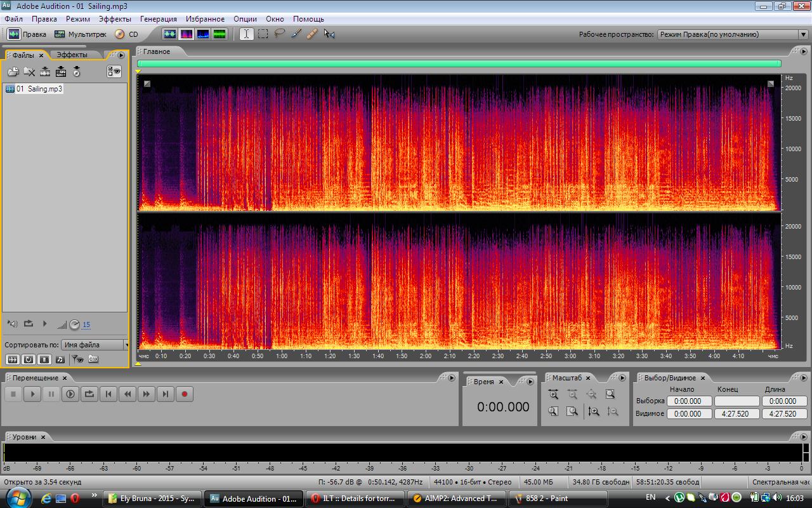
Task: Adjust the preview volume knob
Action: point(74,324)
